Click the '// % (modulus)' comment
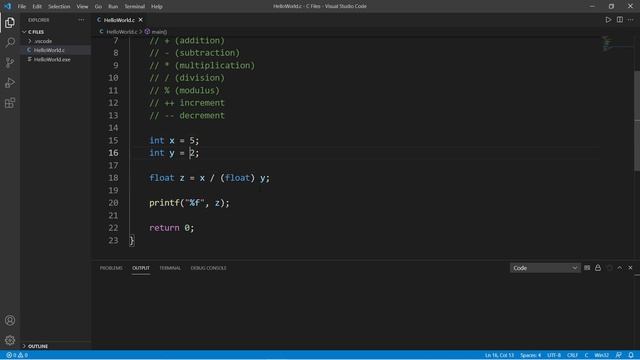 point(184,91)
